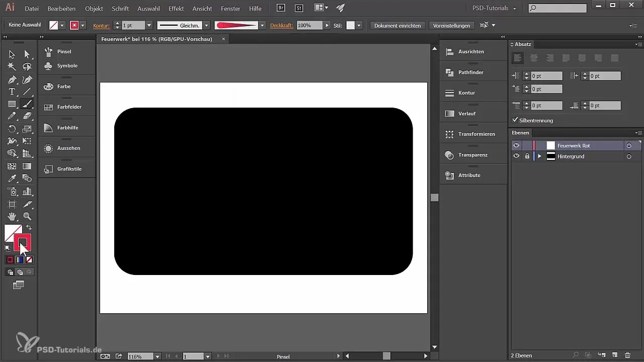Screen dimensions: 644x362
Task: Select the Eyedropper tool
Action: pos(12,178)
